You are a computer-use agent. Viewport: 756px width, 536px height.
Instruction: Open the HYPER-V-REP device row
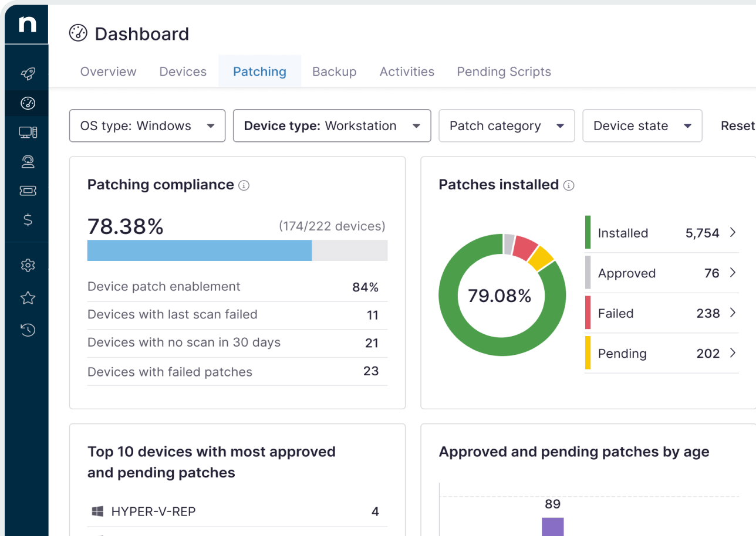[x=237, y=511]
